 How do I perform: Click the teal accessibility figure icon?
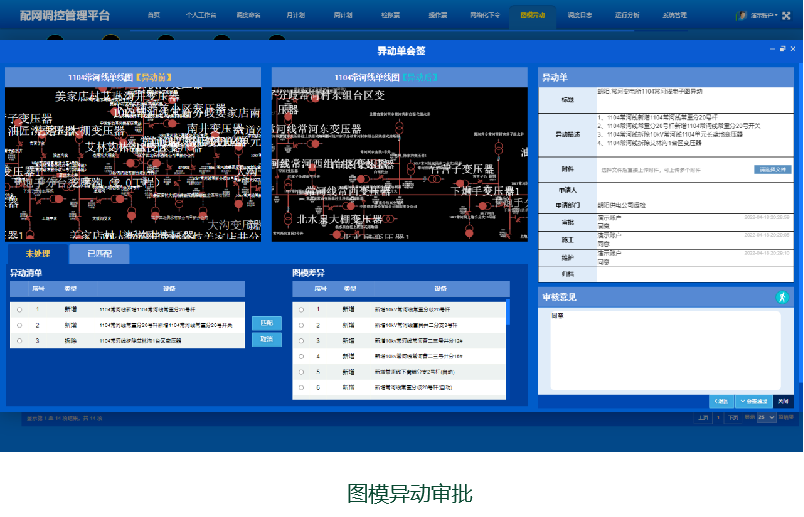point(782,297)
